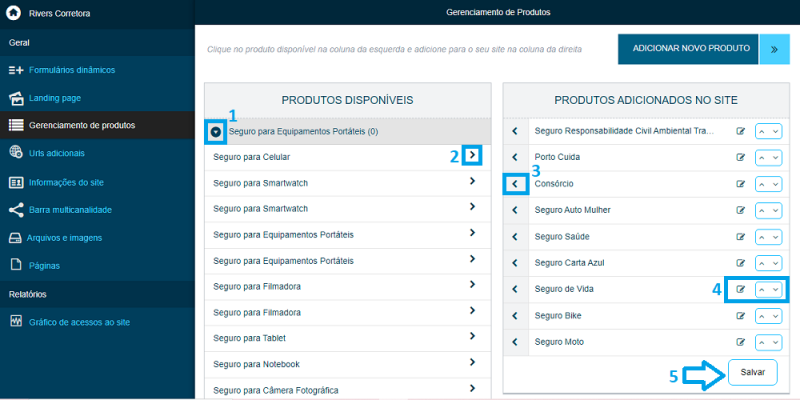800x400 pixels.
Task: Edit the Seguro Bike product
Action: 740,316
